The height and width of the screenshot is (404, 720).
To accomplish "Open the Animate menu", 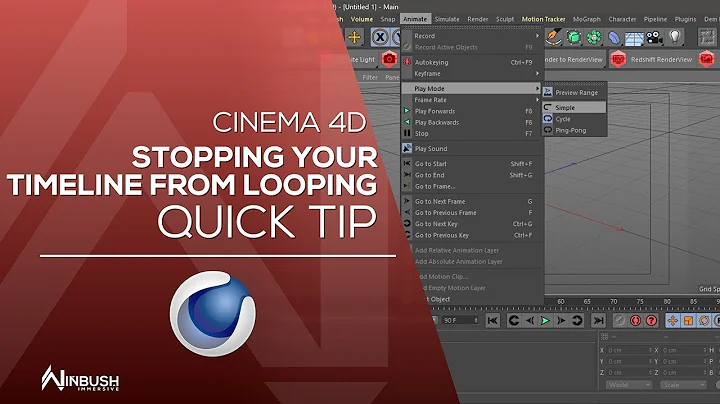I will [x=415, y=19].
